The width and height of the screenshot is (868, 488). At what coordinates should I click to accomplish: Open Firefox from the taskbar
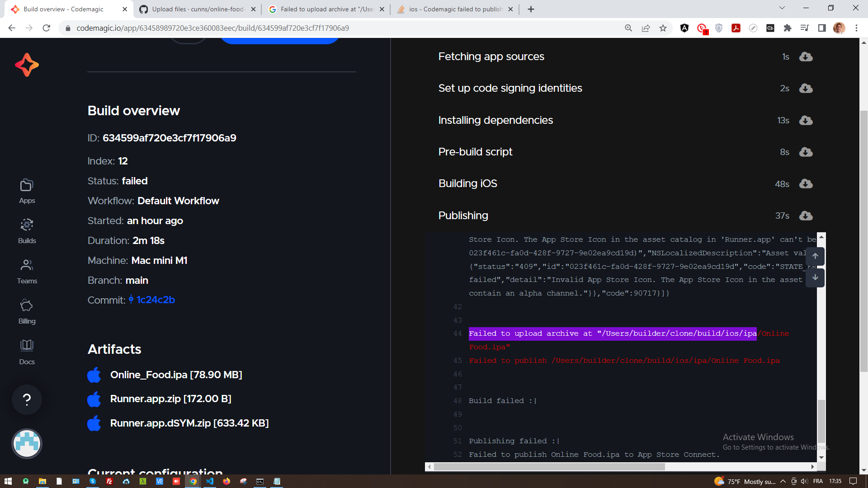pos(226,481)
